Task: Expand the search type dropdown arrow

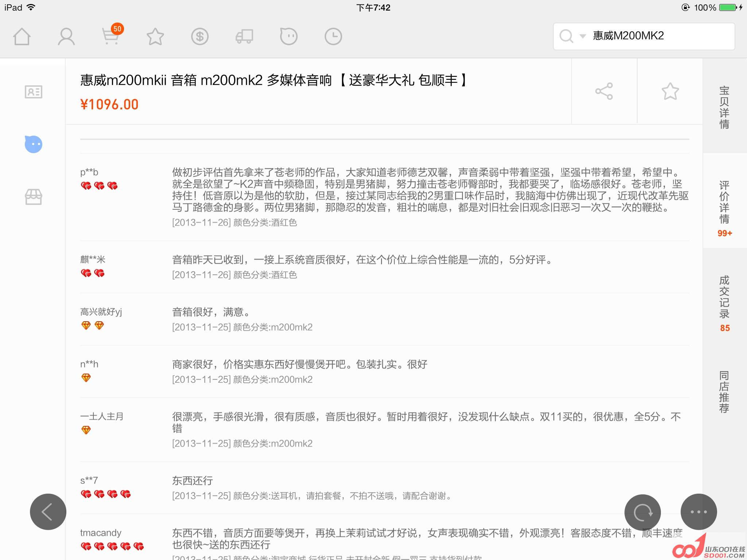Action: click(x=583, y=36)
